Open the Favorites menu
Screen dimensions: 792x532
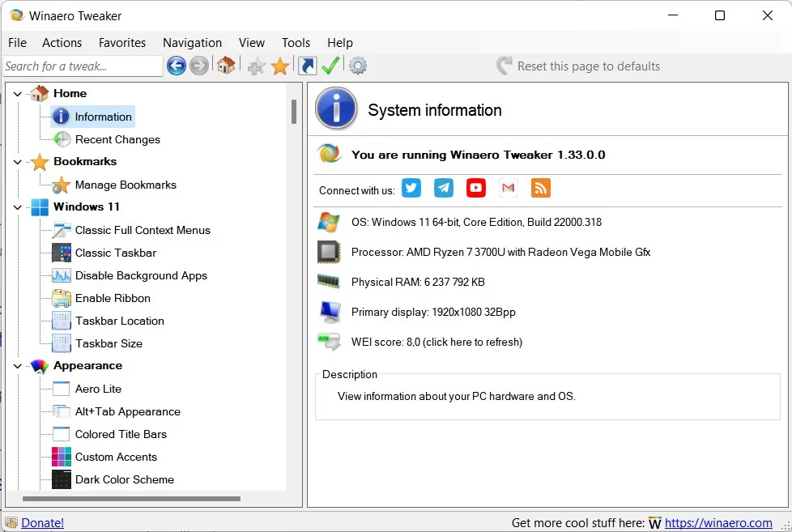pos(121,43)
